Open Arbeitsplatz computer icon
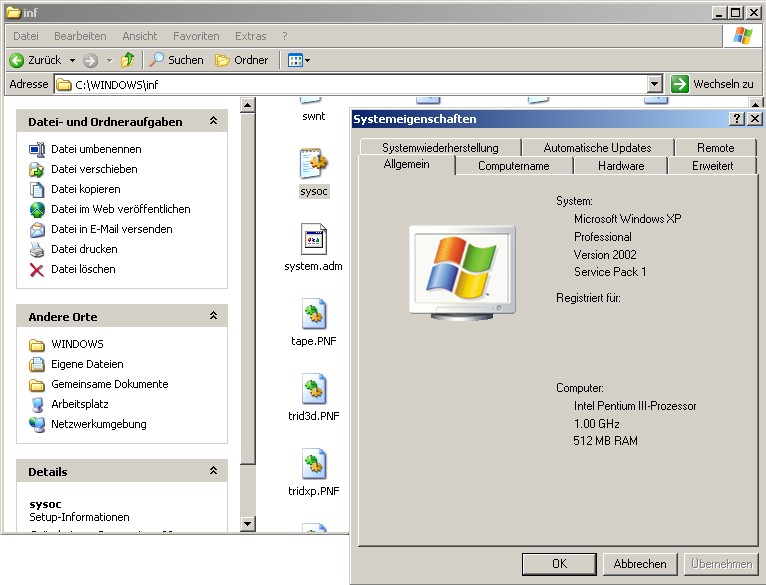The image size is (766, 585). [x=37, y=405]
